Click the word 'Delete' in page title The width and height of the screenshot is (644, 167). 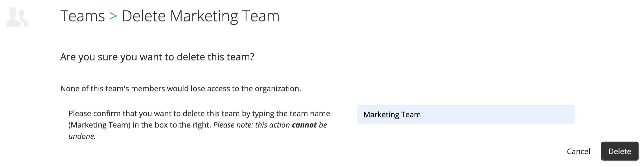point(144,16)
